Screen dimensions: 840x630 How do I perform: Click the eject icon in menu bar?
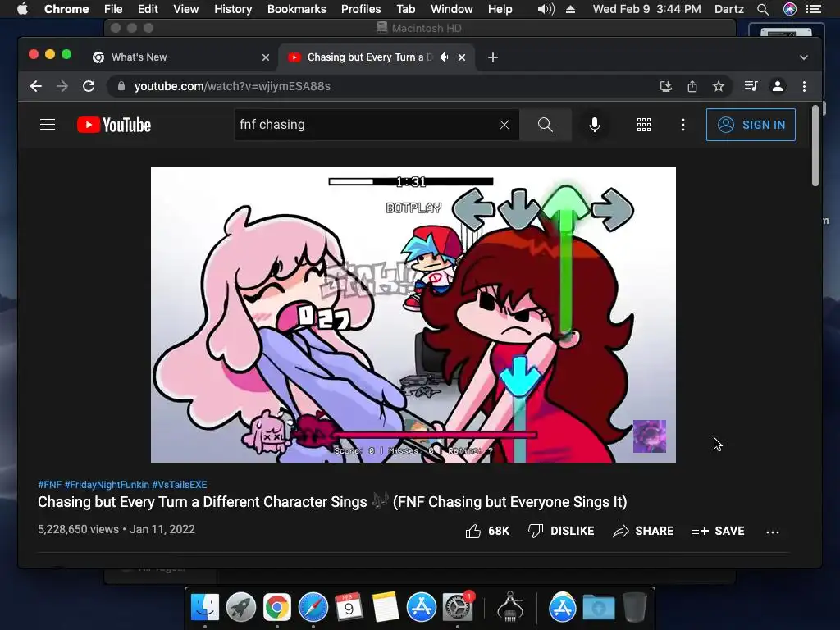pyautogui.click(x=571, y=9)
